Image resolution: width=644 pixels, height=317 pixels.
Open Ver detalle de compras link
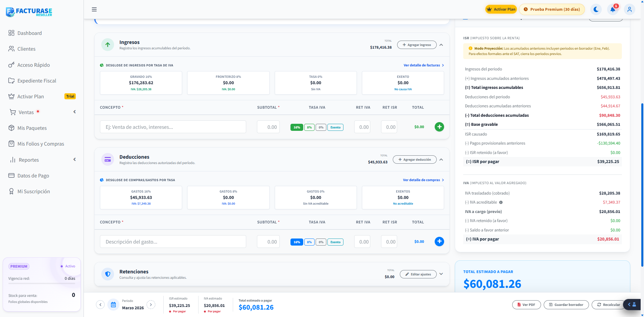423,180
